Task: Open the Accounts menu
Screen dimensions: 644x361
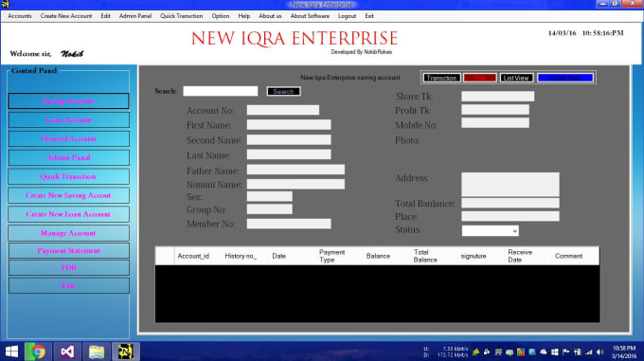Action: [x=20, y=16]
